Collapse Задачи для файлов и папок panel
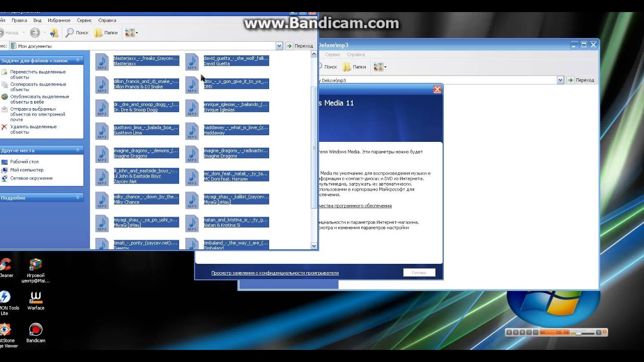The height and width of the screenshot is (362, 644). (78, 60)
